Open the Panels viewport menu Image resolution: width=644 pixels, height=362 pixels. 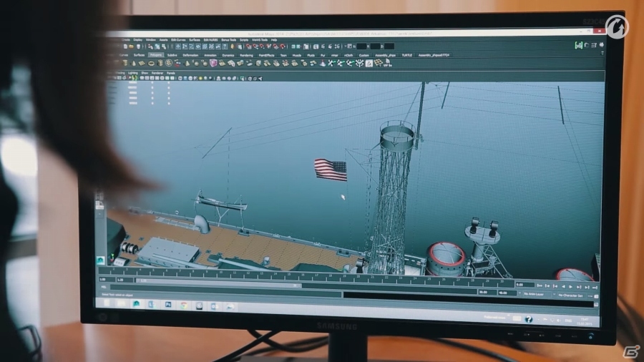(170, 73)
